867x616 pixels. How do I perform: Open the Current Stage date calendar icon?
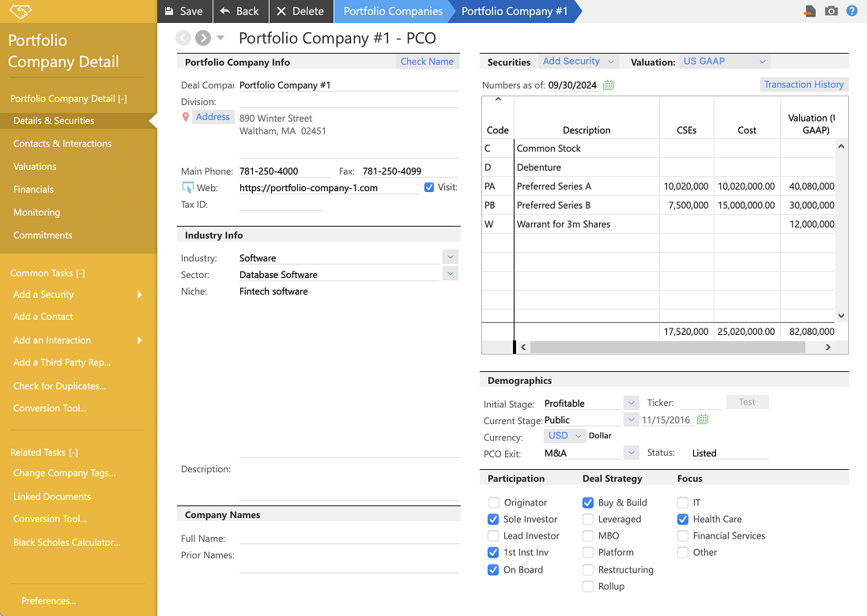coord(703,419)
